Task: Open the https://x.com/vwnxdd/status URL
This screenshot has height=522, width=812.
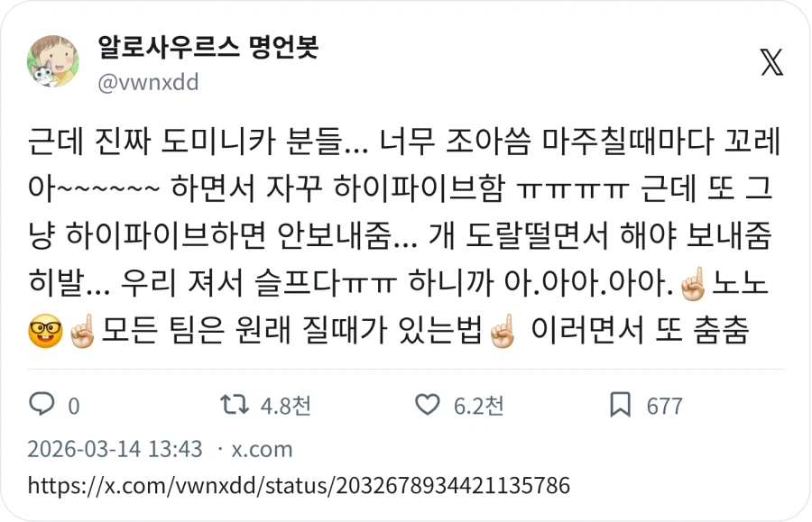Action: [299, 486]
